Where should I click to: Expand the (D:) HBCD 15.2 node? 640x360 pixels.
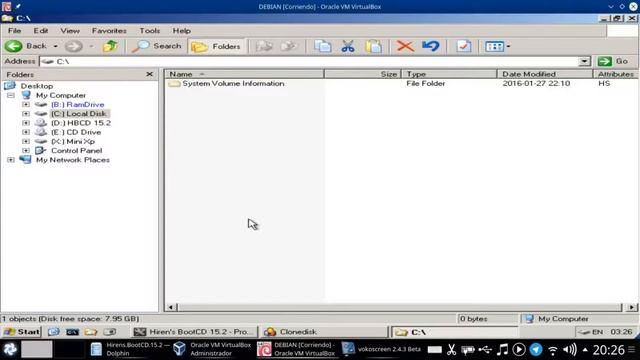[26, 123]
